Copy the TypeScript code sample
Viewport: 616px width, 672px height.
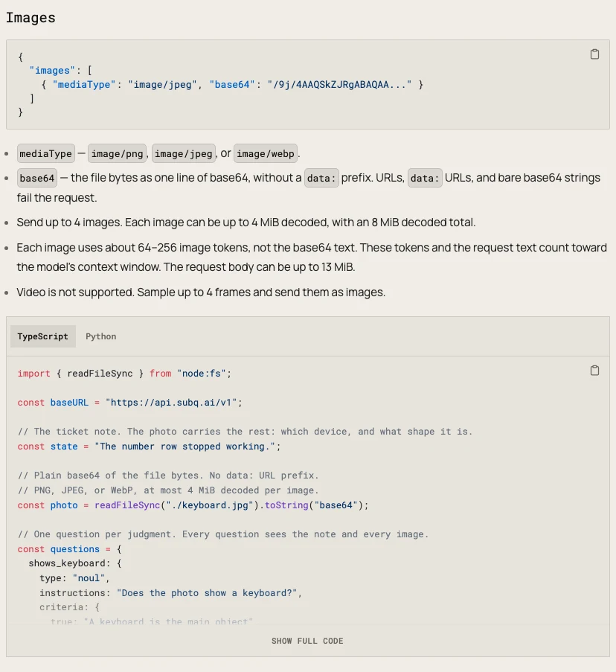[x=594, y=371]
